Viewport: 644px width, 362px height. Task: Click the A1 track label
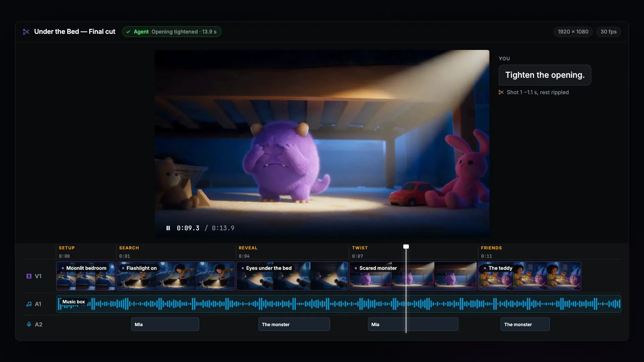[38, 304]
